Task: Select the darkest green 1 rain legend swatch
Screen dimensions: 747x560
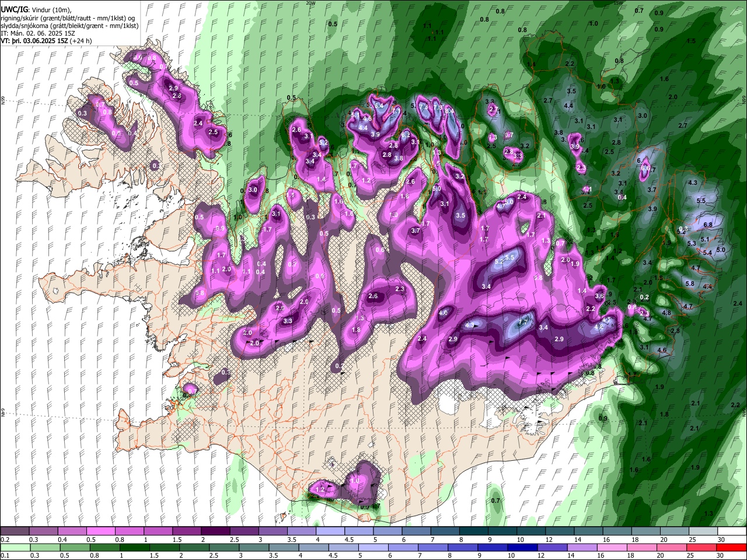Action: (x=134, y=547)
